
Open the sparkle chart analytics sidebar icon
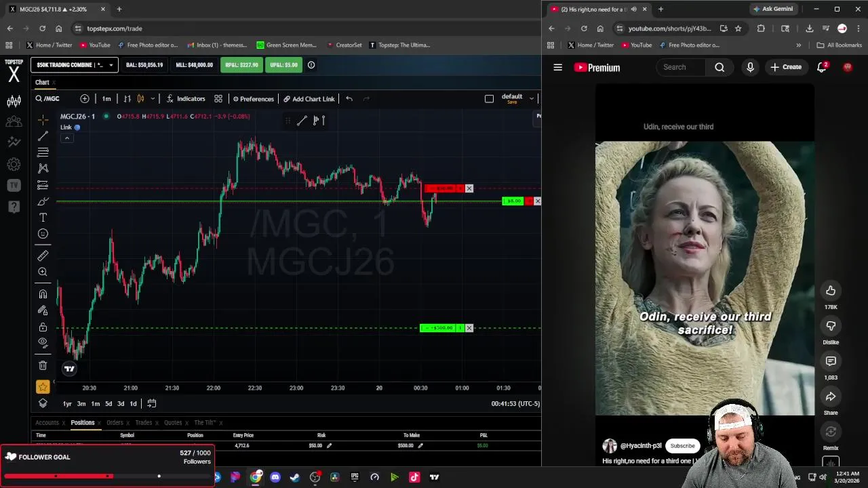14,142
